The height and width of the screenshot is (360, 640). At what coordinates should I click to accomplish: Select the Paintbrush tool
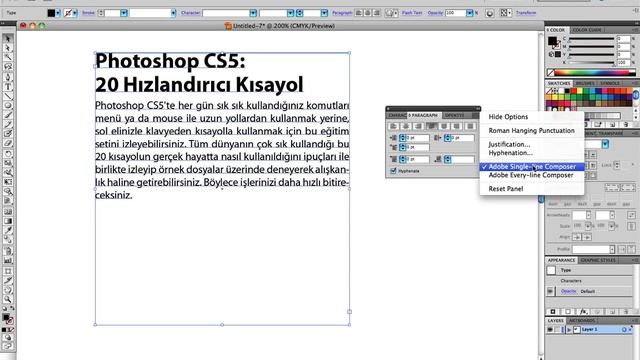[x=8, y=116]
